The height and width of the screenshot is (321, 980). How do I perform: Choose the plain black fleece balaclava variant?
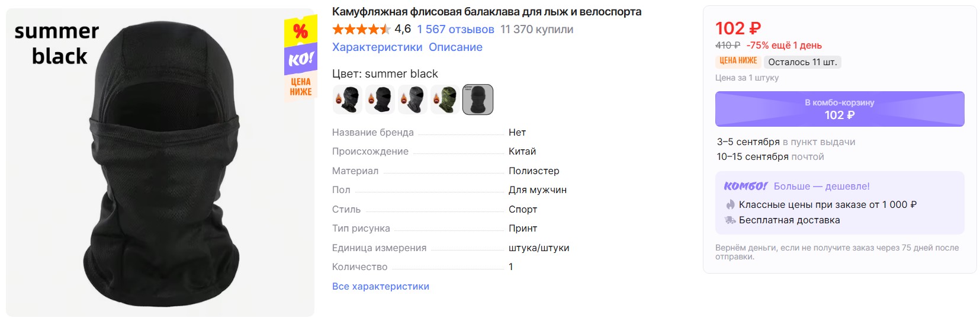(380, 99)
